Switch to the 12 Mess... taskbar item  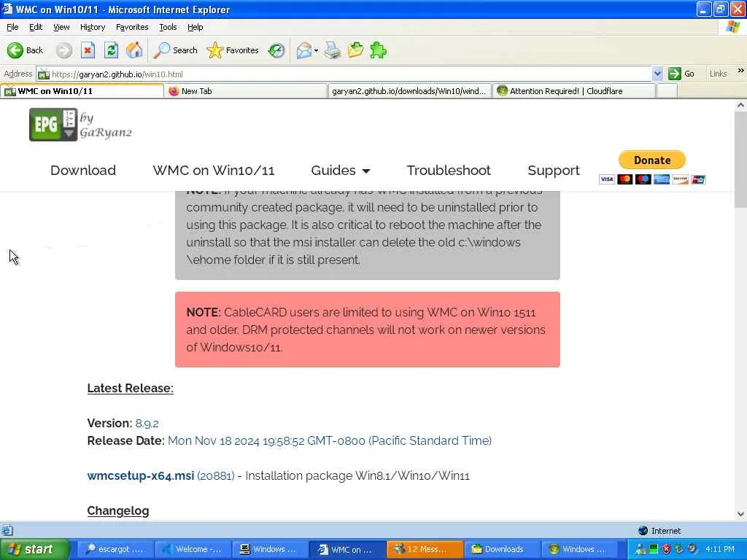(x=425, y=550)
